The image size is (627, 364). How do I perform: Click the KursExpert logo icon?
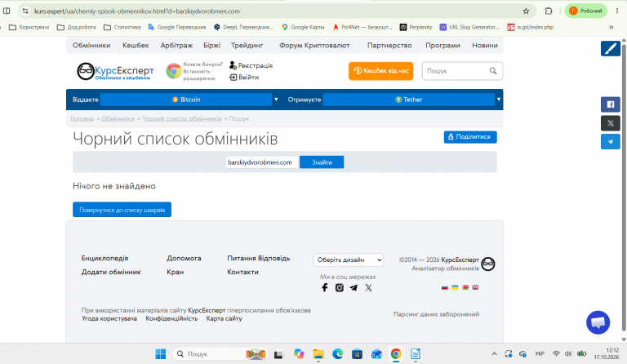point(86,71)
